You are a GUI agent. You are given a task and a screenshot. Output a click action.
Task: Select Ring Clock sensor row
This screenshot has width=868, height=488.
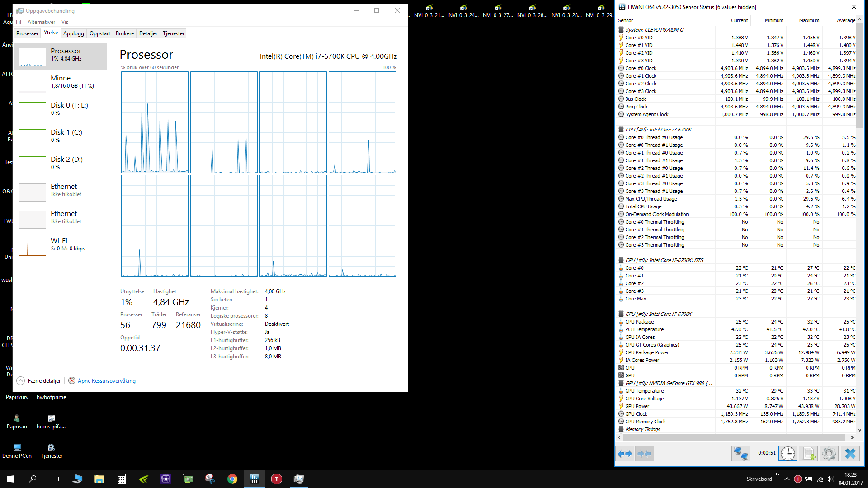coord(737,107)
